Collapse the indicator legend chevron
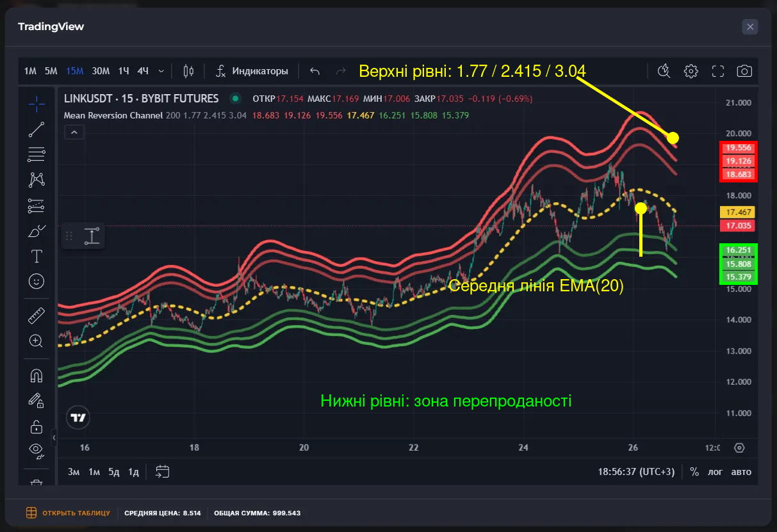The height and width of the screenshot is (532, 777). point(74,133)
